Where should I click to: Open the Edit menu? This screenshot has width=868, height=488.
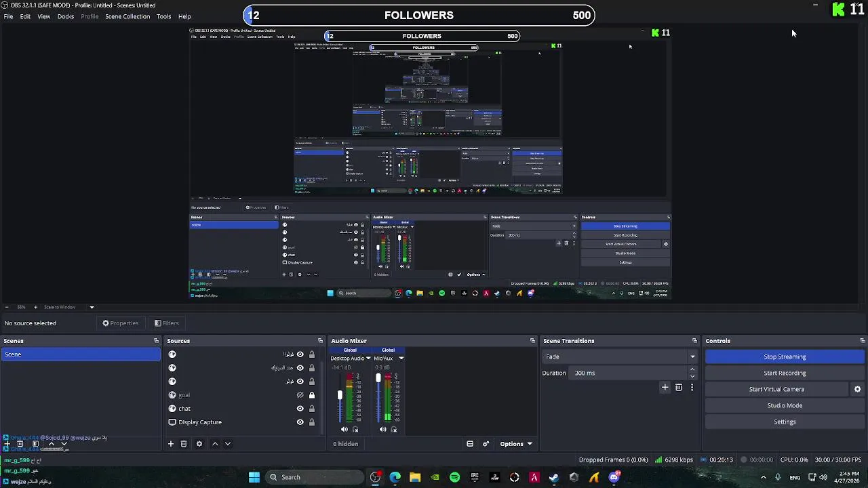coord(25,16)
